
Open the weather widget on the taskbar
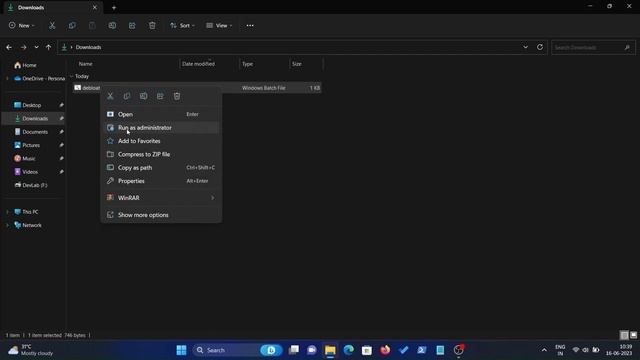point(31,350)
